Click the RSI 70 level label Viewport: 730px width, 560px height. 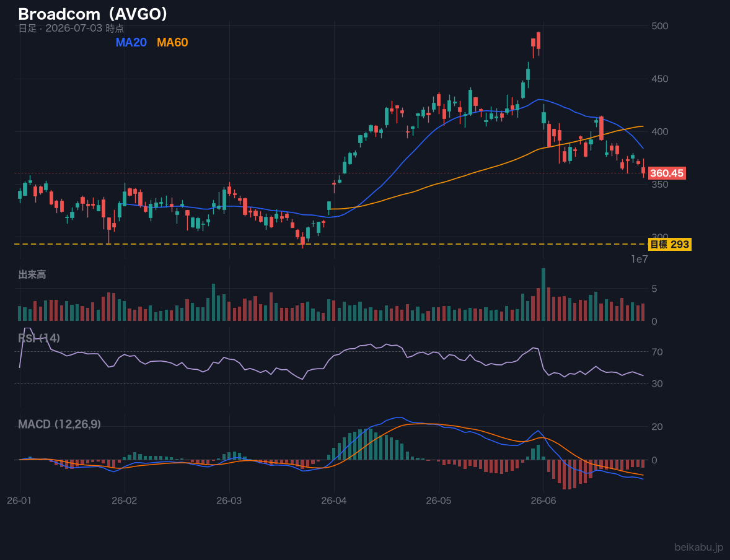(x=657, y=352)
